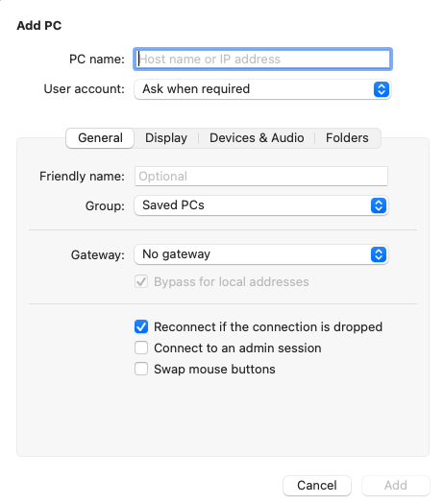Switch to the Display tab
Image resolution: width=444 pixels, height=504 pixels.
(166, 138)
